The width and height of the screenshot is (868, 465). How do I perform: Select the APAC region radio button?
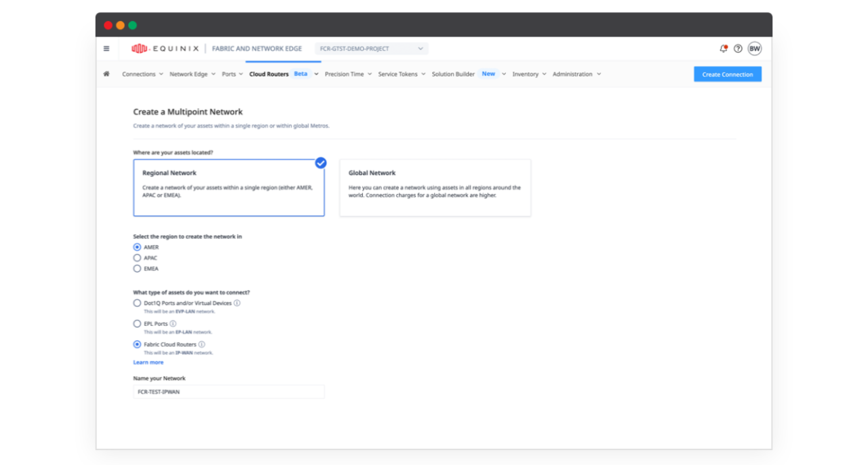[137, 258]
